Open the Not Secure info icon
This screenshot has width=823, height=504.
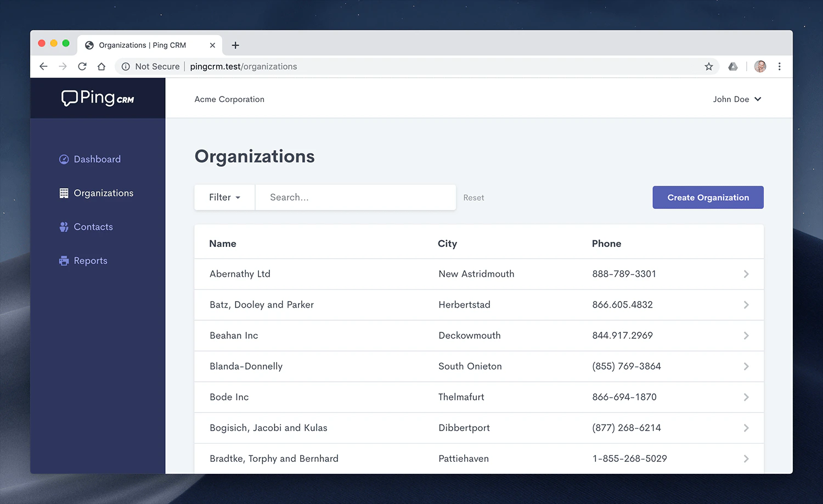(x=126, y=66)
